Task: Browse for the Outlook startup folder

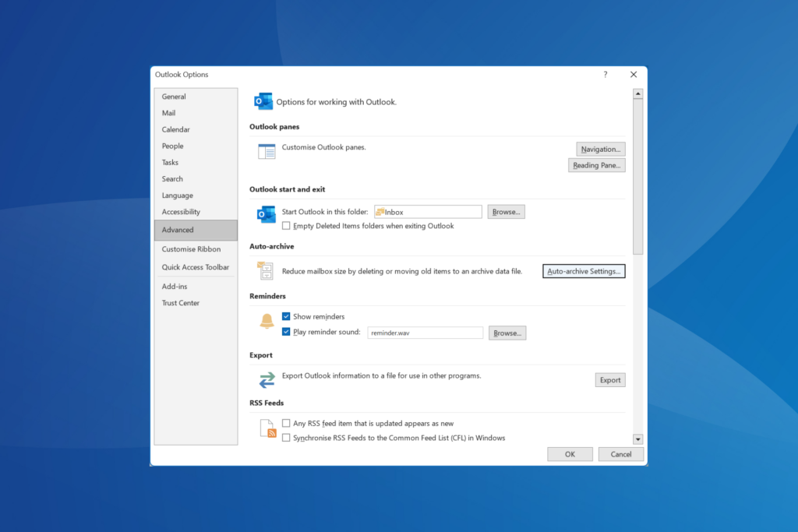Action: click(x=506, y=212)
